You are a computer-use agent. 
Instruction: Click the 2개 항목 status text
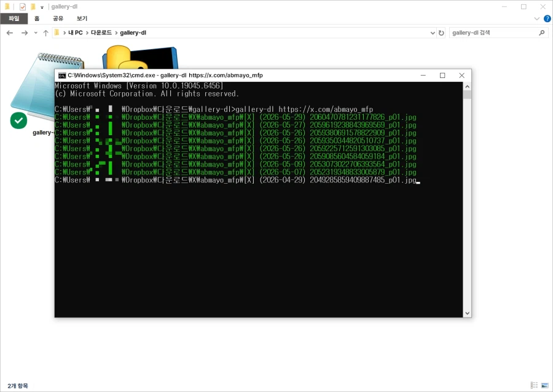click(x=18, y=386)
